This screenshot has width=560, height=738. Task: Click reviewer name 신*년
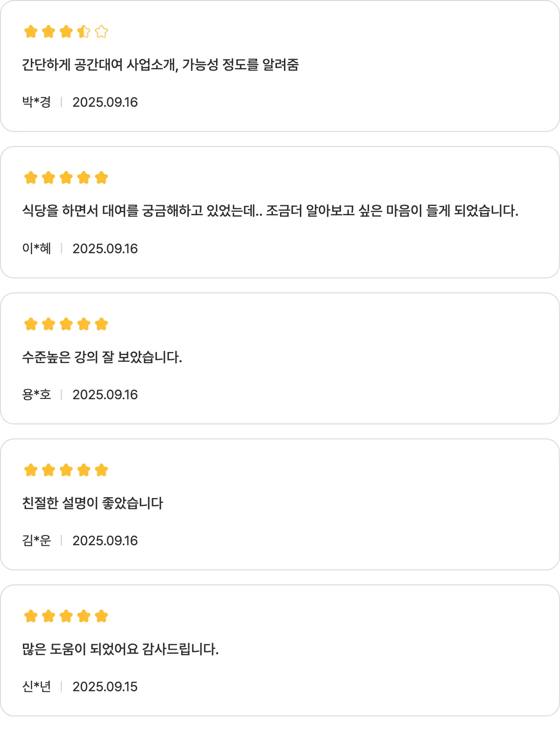[x=37, y=686]
